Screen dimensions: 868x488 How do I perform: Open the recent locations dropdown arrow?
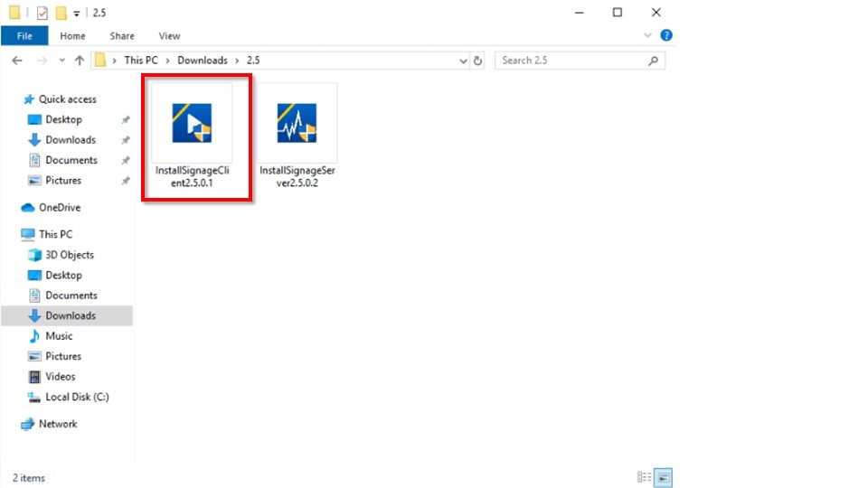pyautogui.click(x=61, y=61)
